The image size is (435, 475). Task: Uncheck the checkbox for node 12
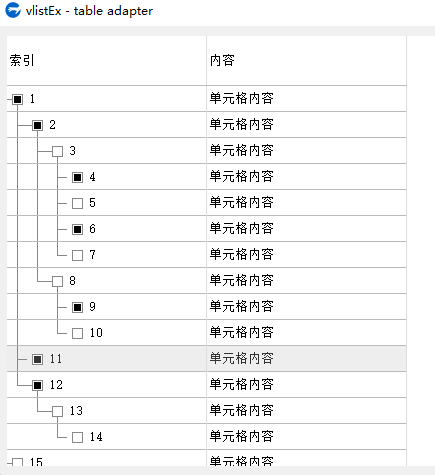pyautogui.click(x=38, y=385)
